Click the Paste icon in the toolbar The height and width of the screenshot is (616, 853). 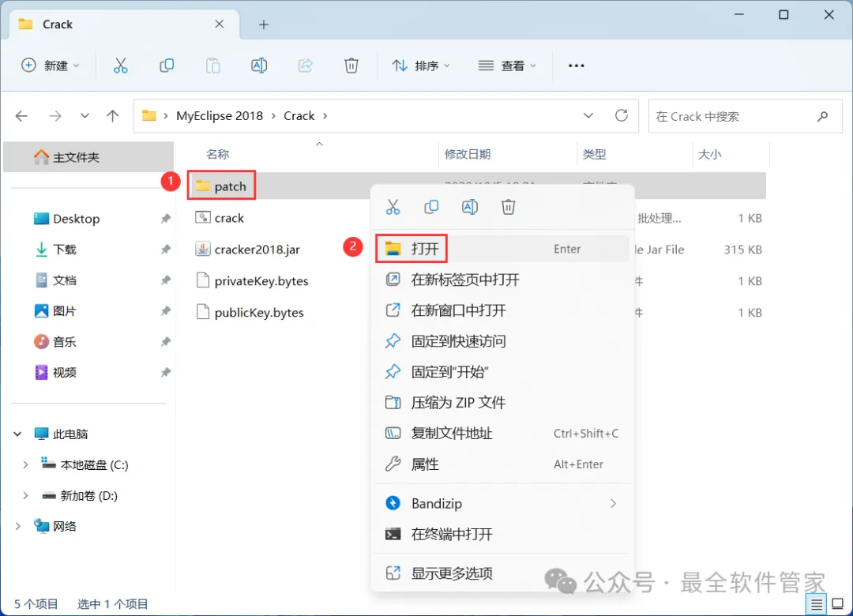coord(212,66)
